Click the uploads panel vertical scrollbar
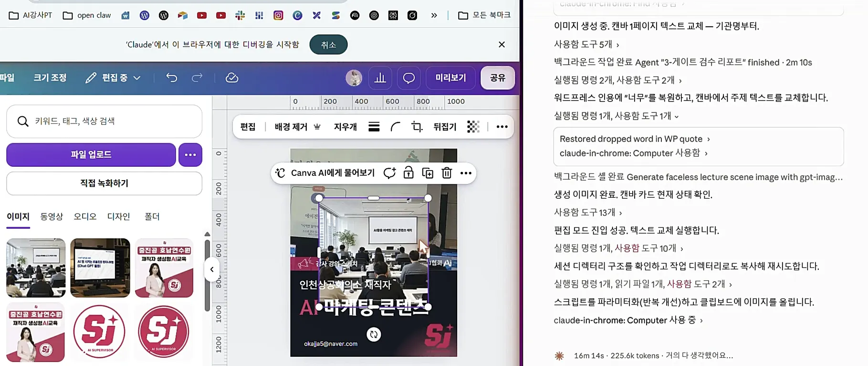Image resolution: width=868 pixels, height=366 pixels. [207, 275]
